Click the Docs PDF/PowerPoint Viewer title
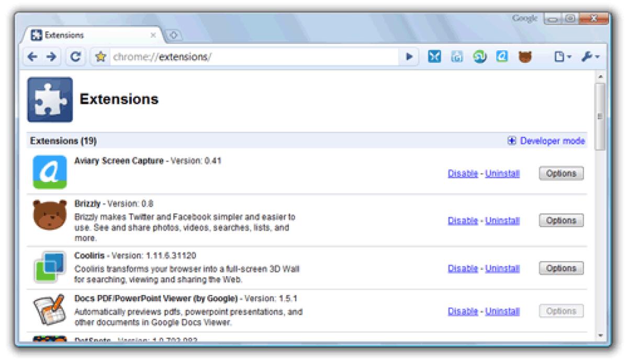The image size is (628, 364). point(157,299)
